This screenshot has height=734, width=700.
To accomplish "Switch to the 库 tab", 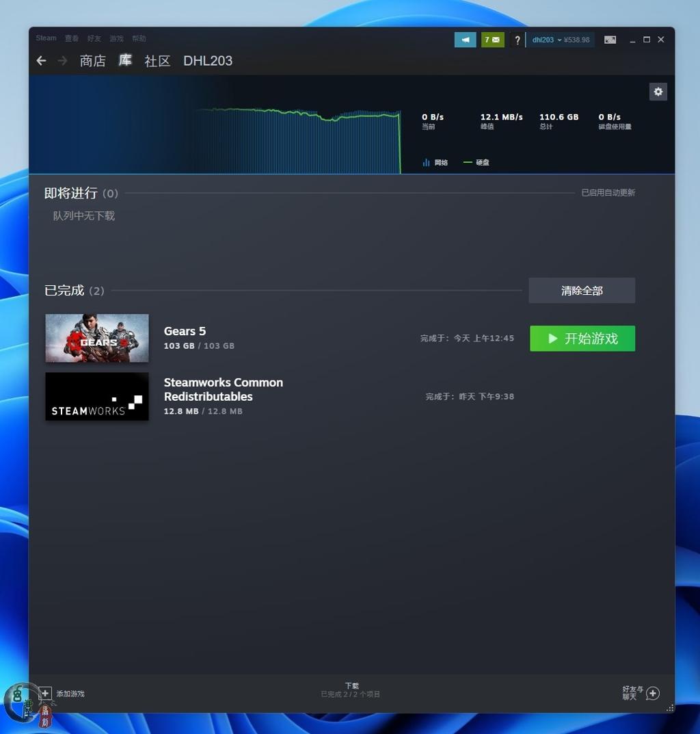I will pyautogui.click(x=125, y=60).
